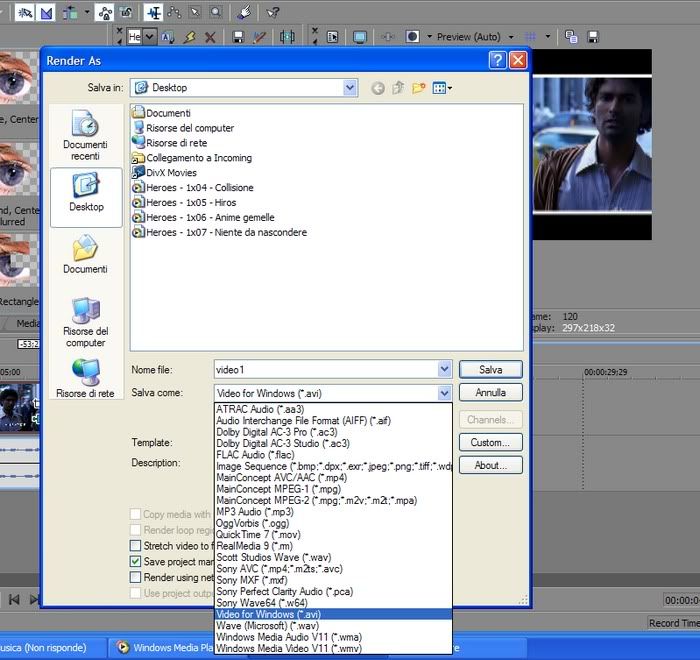Open the Auto Ripple mode dropdown arrow
Image resolution: width=700 pixels, height=660 pixels.
pyautogui.click(x=87, y=13)
